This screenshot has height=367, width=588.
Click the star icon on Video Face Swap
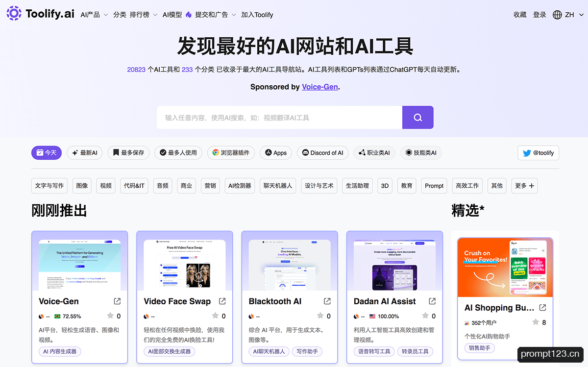[215, 316]
